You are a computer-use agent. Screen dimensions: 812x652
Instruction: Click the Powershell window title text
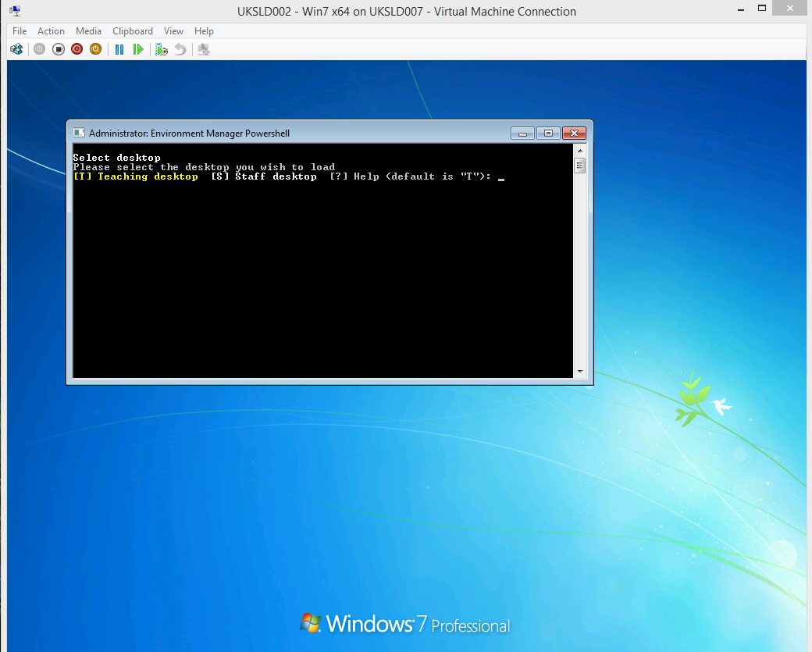coord(189,133)
